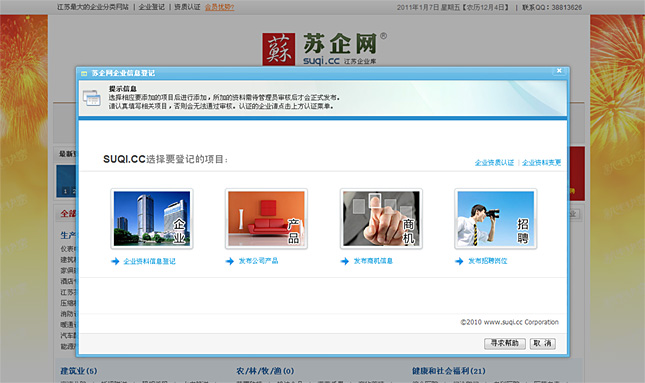Click blue arrow beside 发布商机信息
The height and width of the screenshot is (383, 645).
(345, 261)
